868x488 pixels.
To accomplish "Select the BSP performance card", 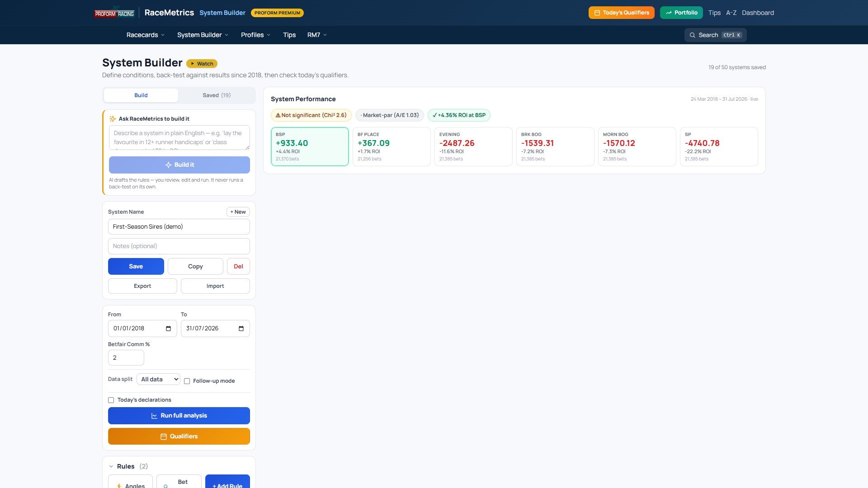I will 310,146.
